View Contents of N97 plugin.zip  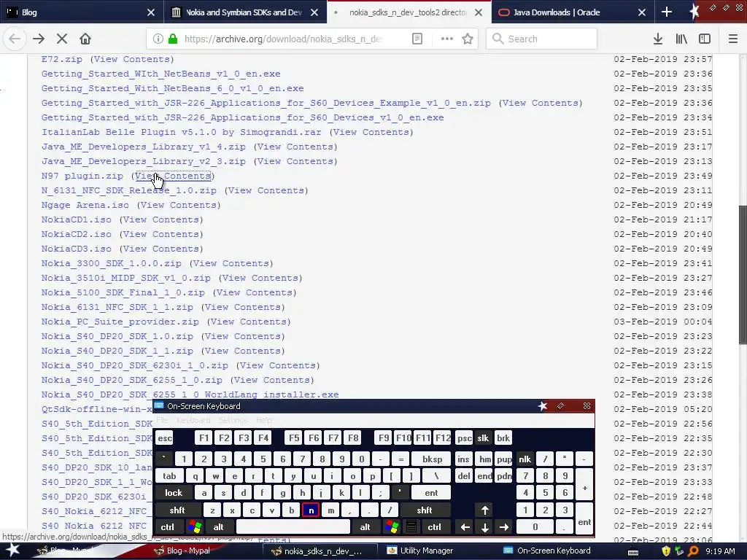(174, 176)
